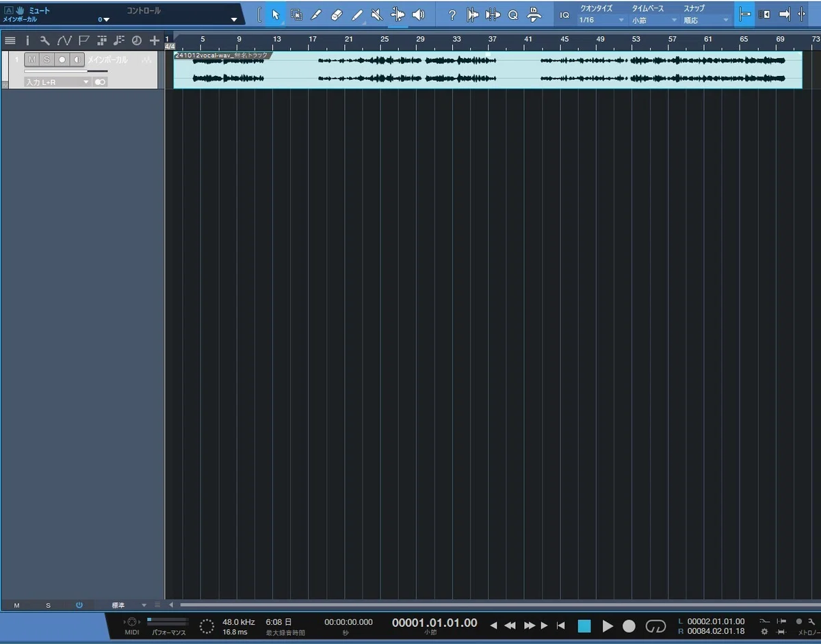The height and width of the screenshot is (644, 821).
Task: Click the metronome wrench settings icon
Action: point(811,621)
